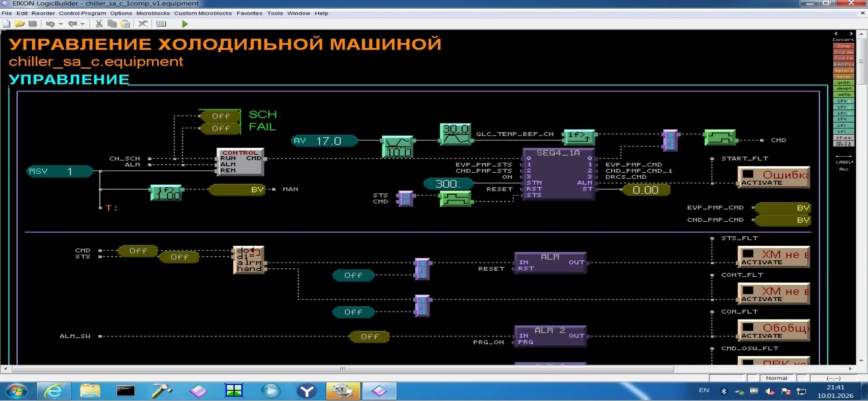Go to next palette with right chevron
This screenshot has height=401, width=868.
[851, 33]
